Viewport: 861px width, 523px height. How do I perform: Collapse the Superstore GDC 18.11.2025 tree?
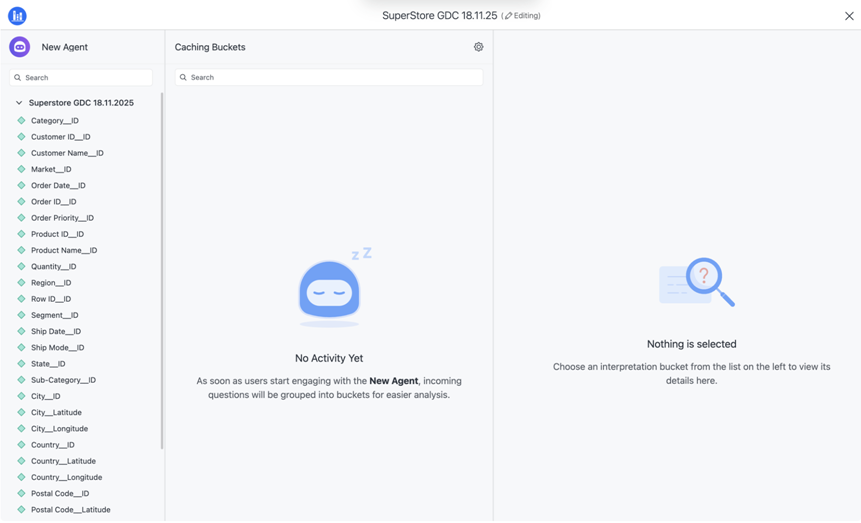[19, 103]
